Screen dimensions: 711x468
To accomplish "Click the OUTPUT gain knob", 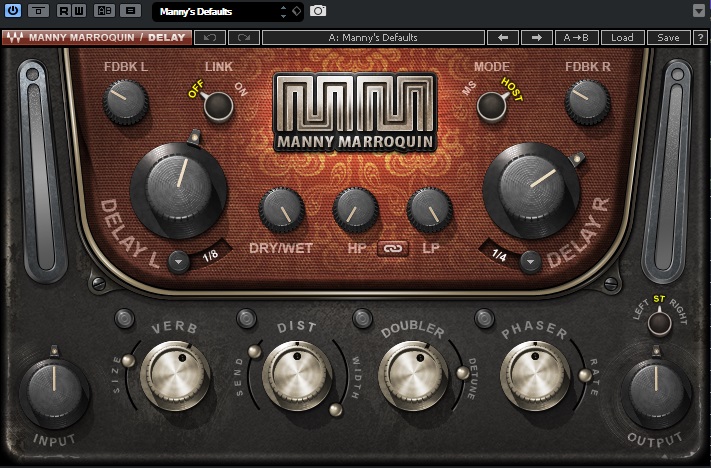I will [x=656, y=392].
